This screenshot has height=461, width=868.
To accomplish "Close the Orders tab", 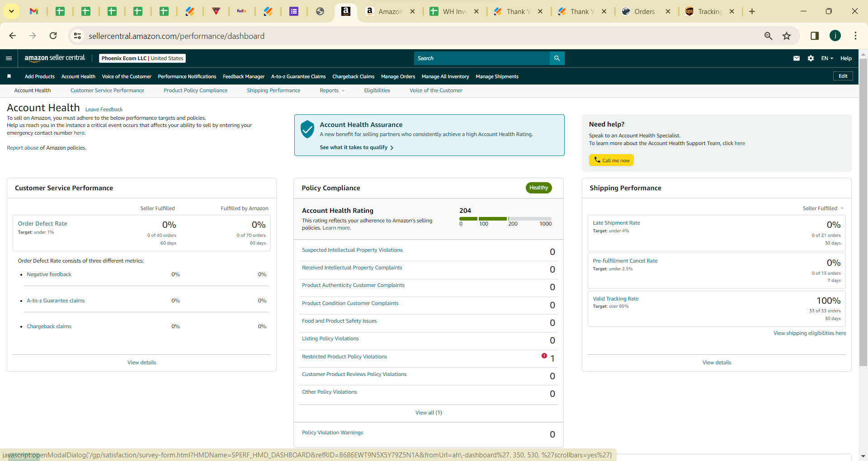I will tap(668, 11).
